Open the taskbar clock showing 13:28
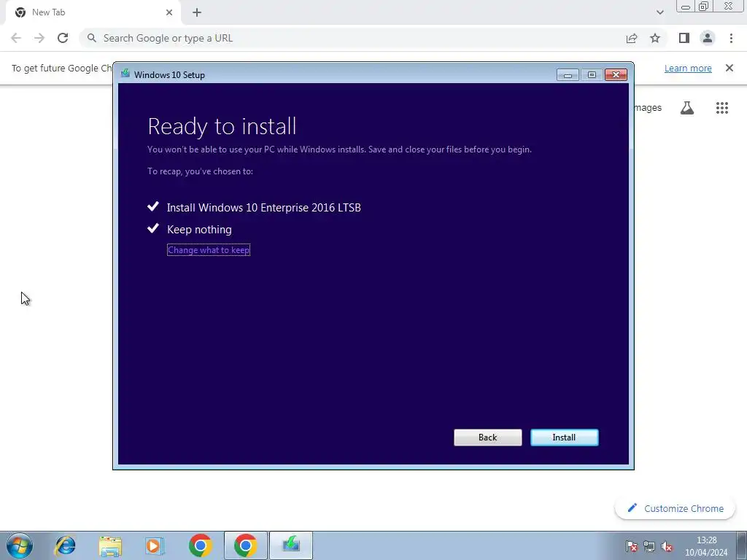The height and width of the screenshot is (560, 747). click(x=706, y=546)
